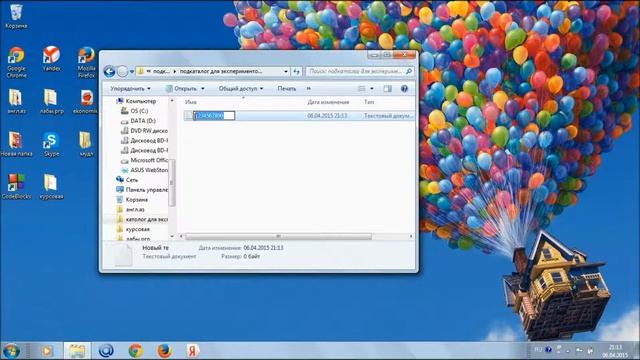Show more toolbar commands with the chevron
Viewport: 640px width, 360px height.
tap(309, 89)
